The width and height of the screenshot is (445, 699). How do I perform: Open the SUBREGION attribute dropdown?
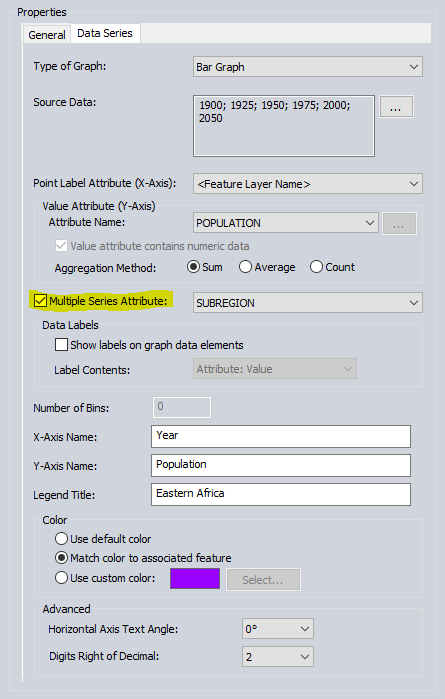click(x=308, y=303)
